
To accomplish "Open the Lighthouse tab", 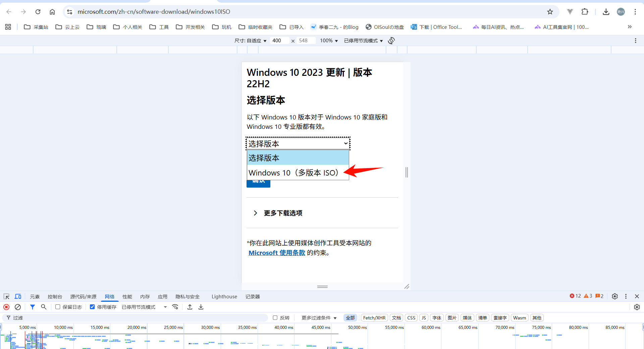I will [224, 297].
